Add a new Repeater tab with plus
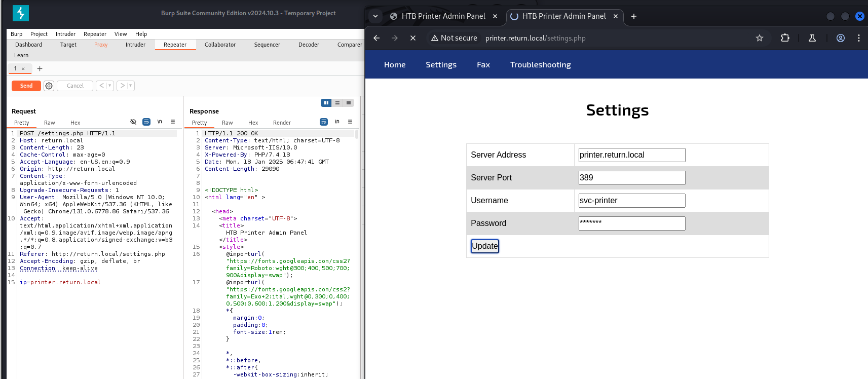This screenshot has height=379, width=868. point(40,68)
